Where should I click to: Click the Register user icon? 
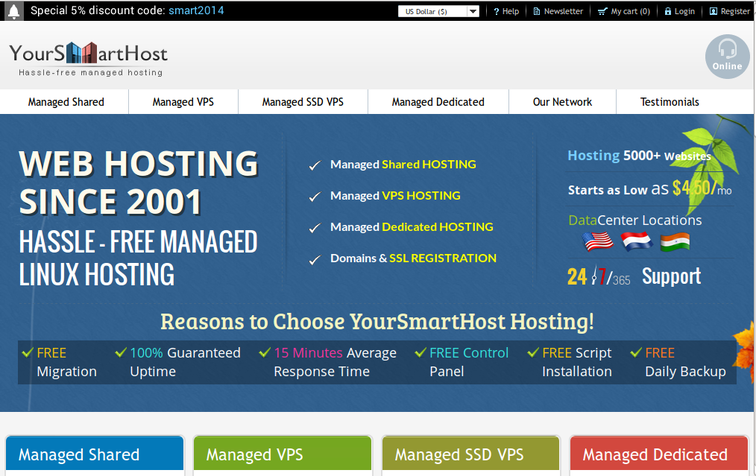[x=714, y=12]
